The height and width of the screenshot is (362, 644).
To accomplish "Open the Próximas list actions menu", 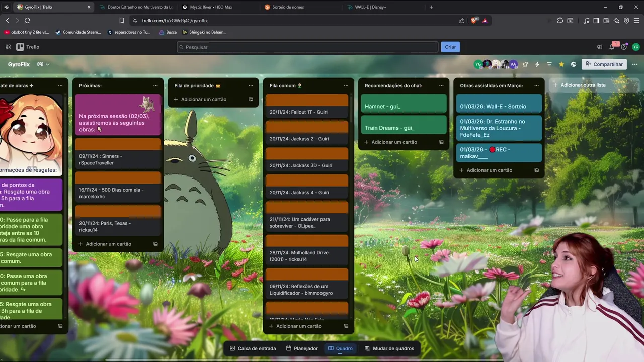I will [155, 86].
